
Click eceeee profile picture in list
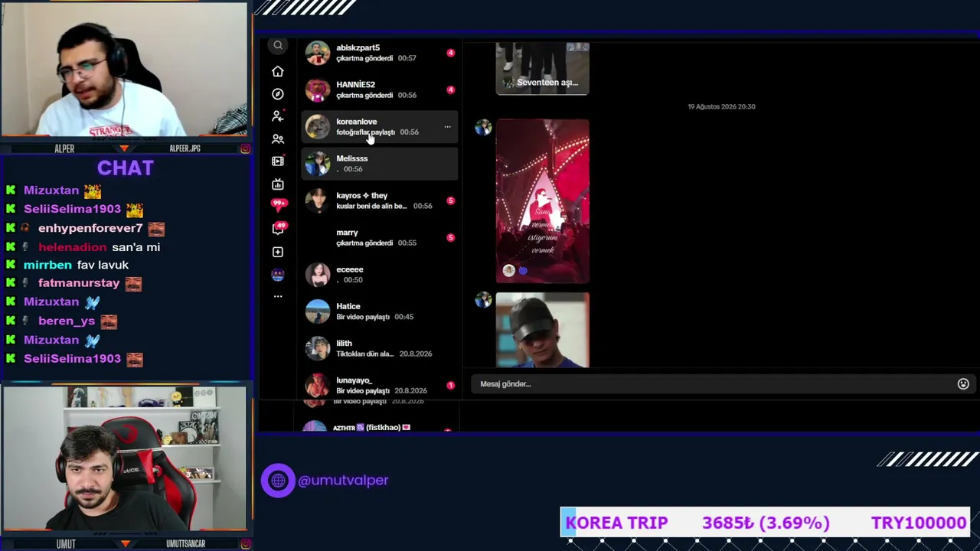tap(318, 275)
